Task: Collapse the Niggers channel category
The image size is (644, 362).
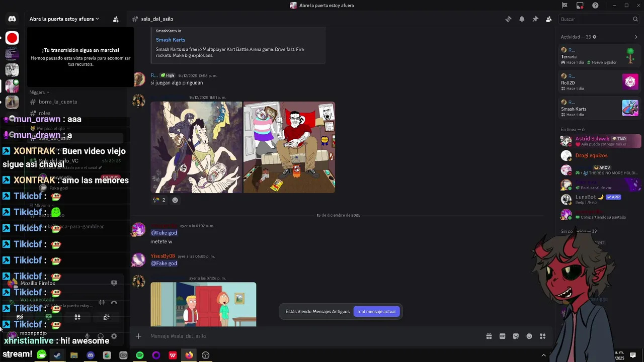Action: click(x=39, y=93)
